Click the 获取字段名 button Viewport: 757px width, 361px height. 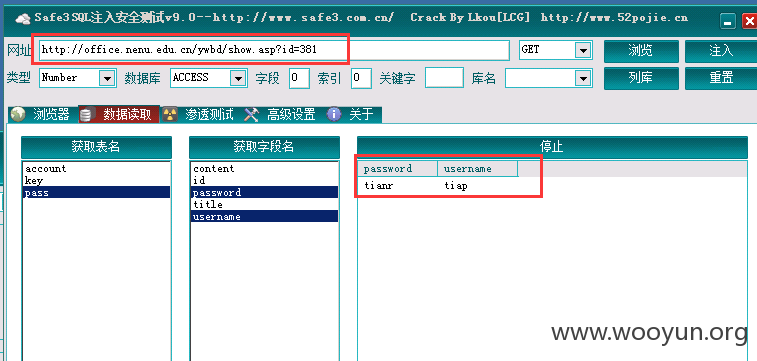pyautogui.click(x=264, y=147)
